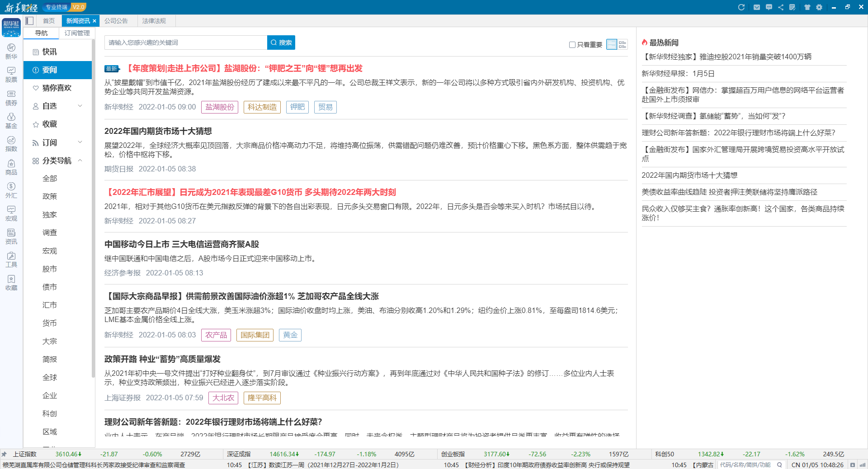Expand the 订阅 navigation item
The height and width of the screenshot is (469, 868).
(x=80, y=142)
